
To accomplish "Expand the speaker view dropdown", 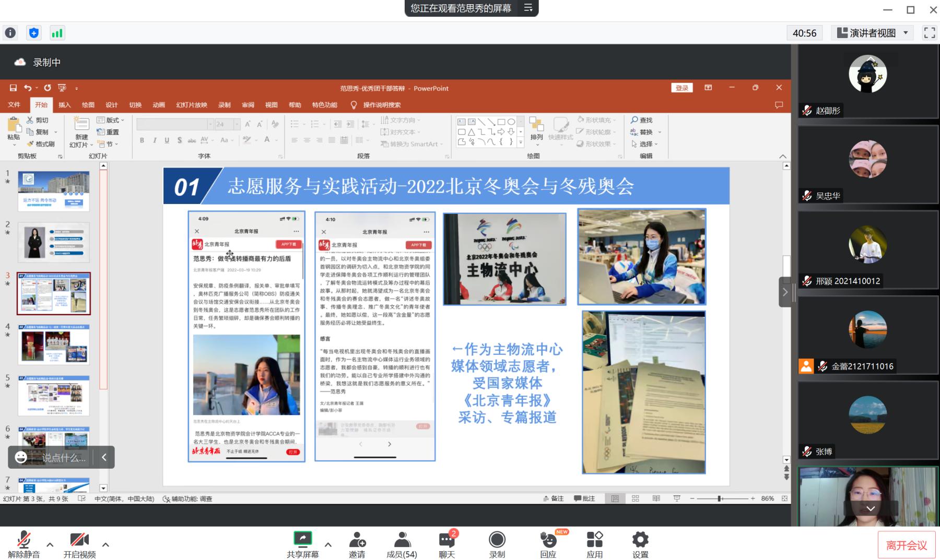I will pos(906,33).
